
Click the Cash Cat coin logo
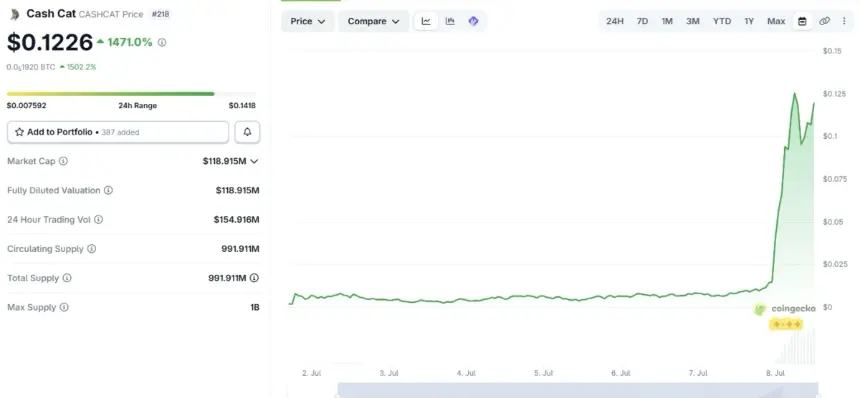pos(14,15)
